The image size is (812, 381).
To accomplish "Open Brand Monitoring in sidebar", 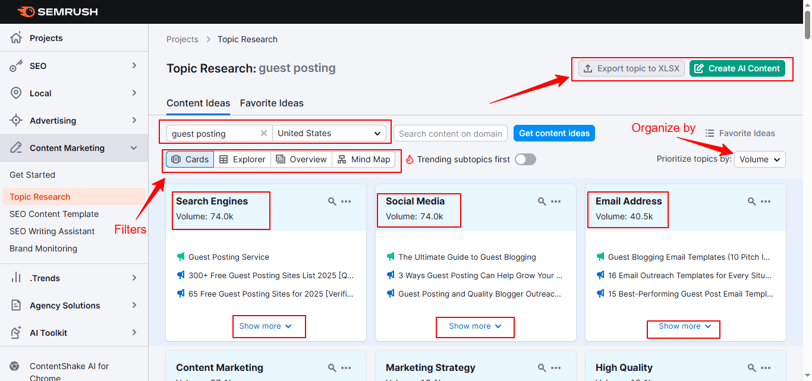I will [43, 248].
